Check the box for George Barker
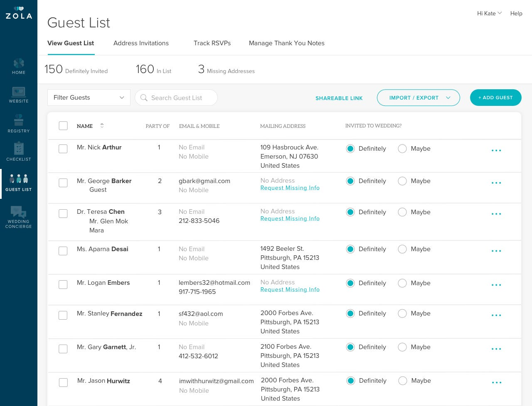This screenshot has height=406, width=532. click(63, 183)
